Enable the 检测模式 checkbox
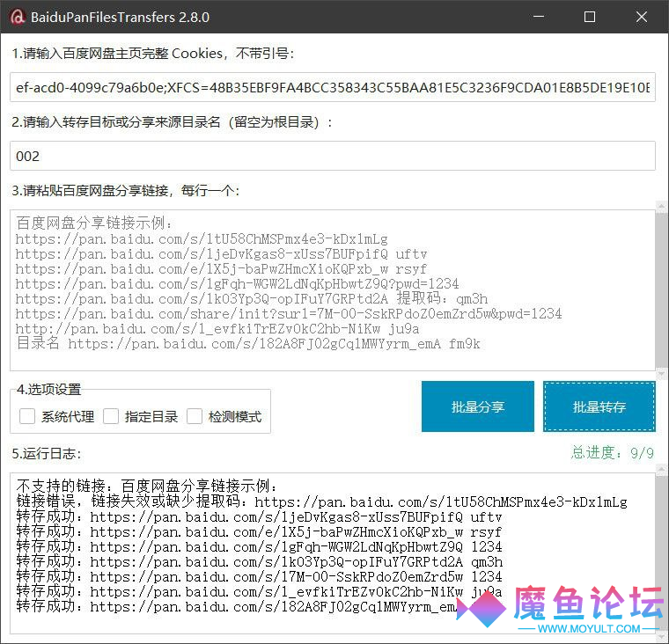 [x=195, y=416]
